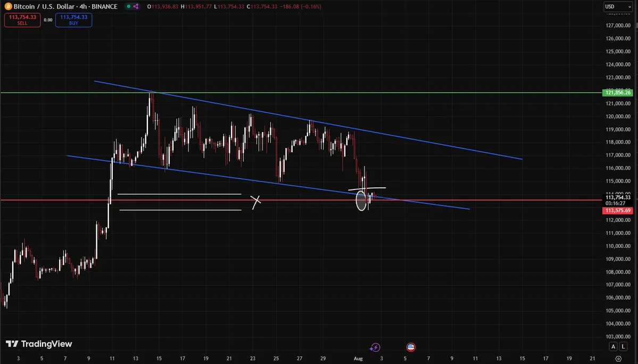Click the green market status dot
The height and width of the screenshot is (364, 638).
[129, 6]
